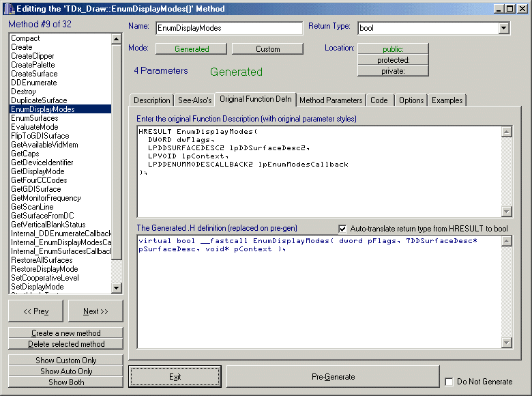Screen dimensions: 532x396
Task: Set location to private
Action: tap(393, 71)
